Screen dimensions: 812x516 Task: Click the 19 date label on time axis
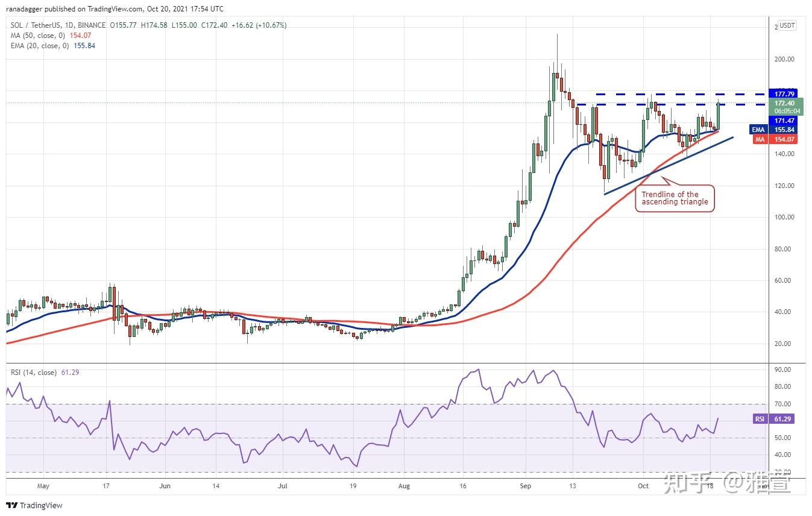point(353,485)
